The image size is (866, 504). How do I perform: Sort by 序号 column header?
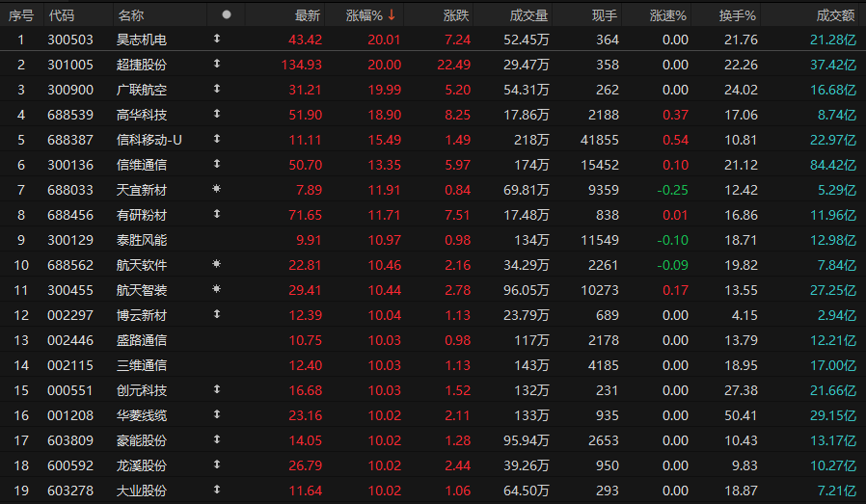21,15
